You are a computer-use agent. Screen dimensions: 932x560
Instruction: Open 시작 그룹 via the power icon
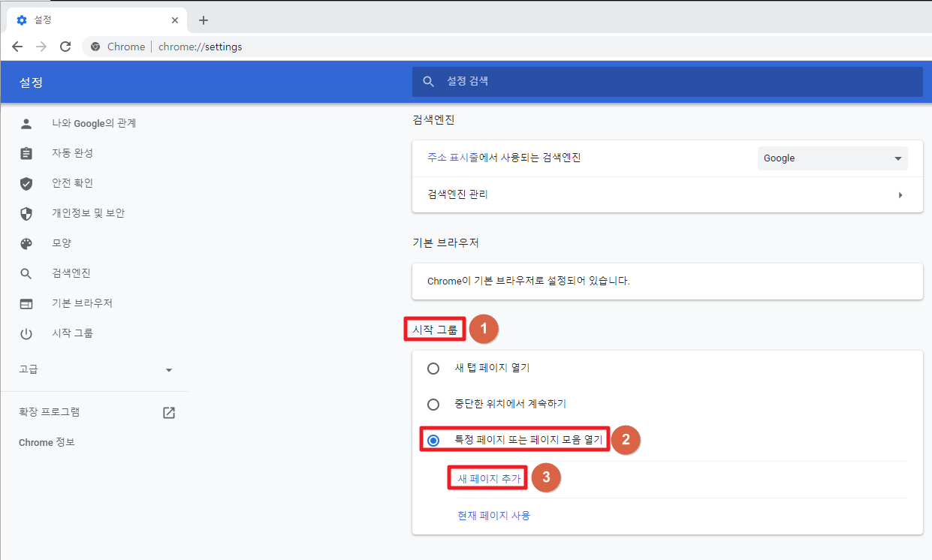pos(27,333)
